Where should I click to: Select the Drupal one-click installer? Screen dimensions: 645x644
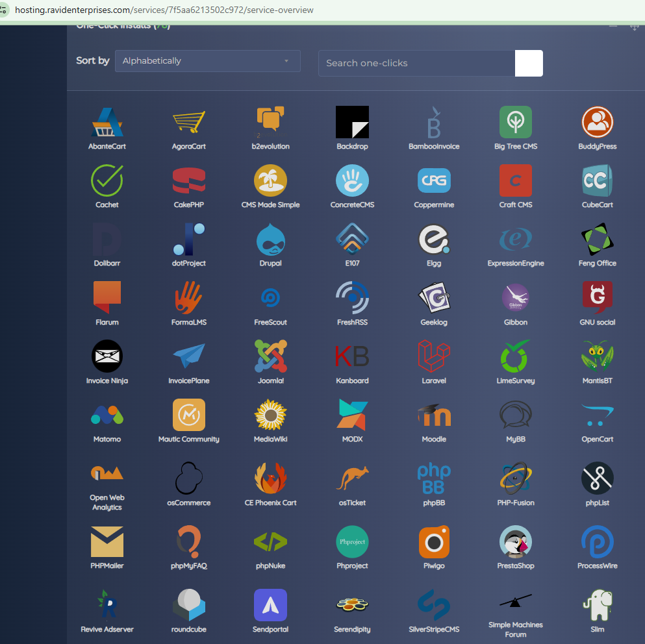[270, 239]
